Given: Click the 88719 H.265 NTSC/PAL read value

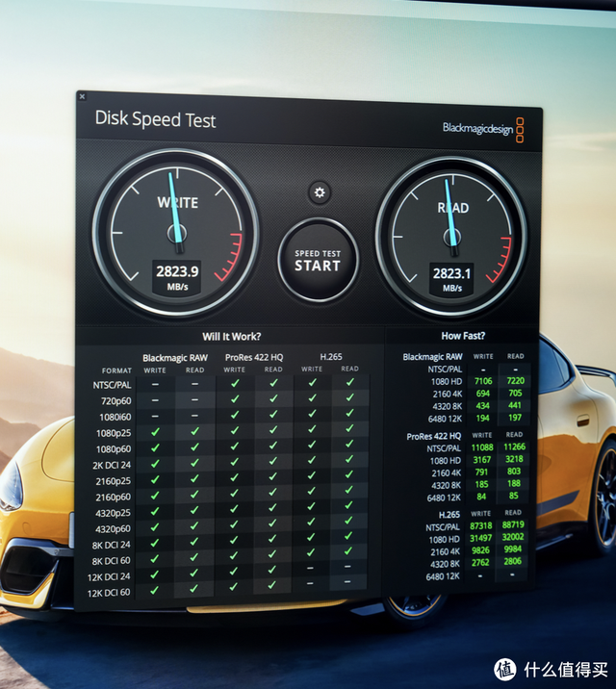Looking at the screenshot, I should click(513, 525).
